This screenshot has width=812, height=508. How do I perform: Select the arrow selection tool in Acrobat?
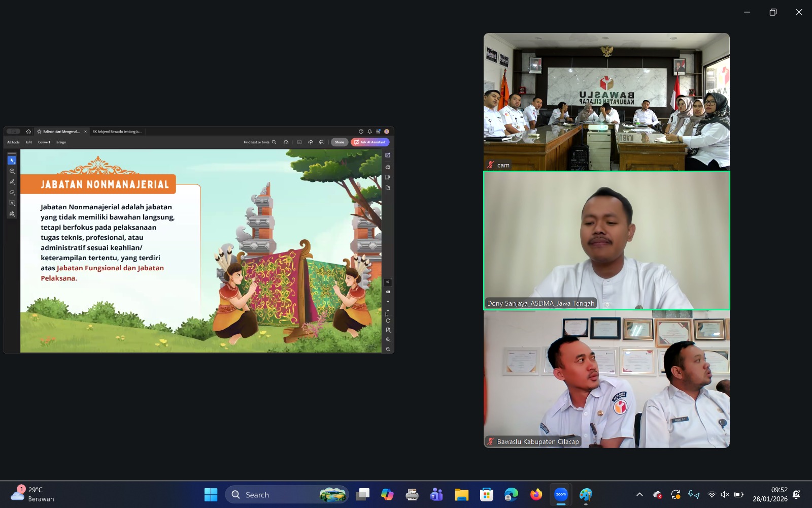(12, 161)
